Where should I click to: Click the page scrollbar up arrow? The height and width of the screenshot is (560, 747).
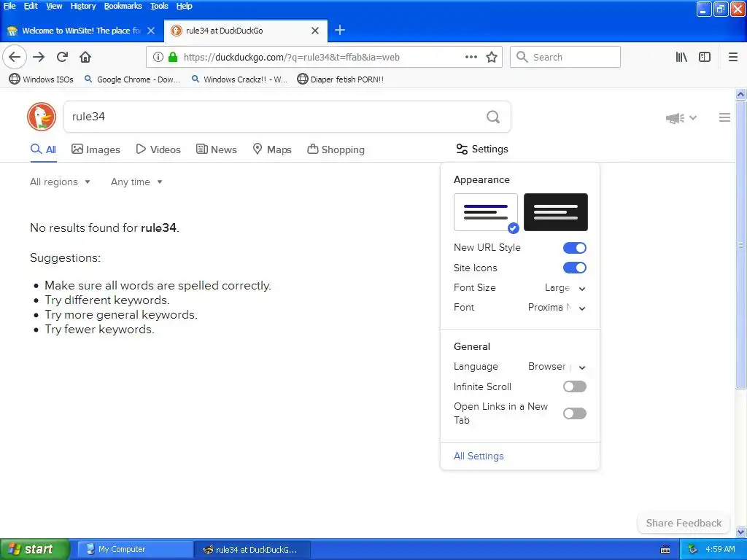(x=740, y=94)
